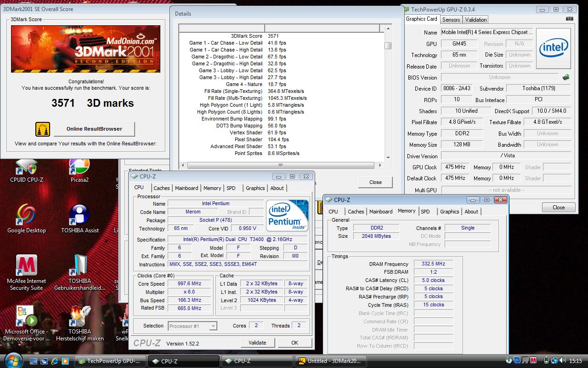Click Details horizontal scroll right arrow
Viewport: 588px width, 368px height.
point(379,166)
